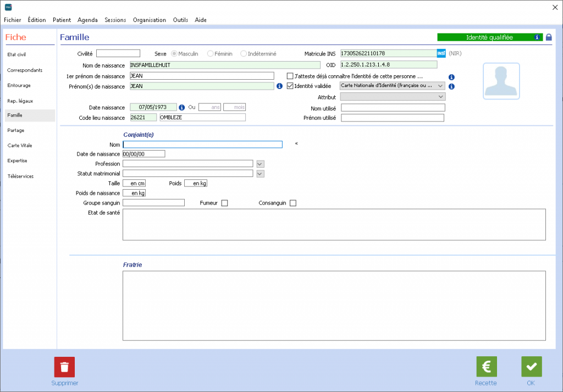
Task: Open the Carte Nationale d'Identité document dropdown
Action: tap(393, 86)
